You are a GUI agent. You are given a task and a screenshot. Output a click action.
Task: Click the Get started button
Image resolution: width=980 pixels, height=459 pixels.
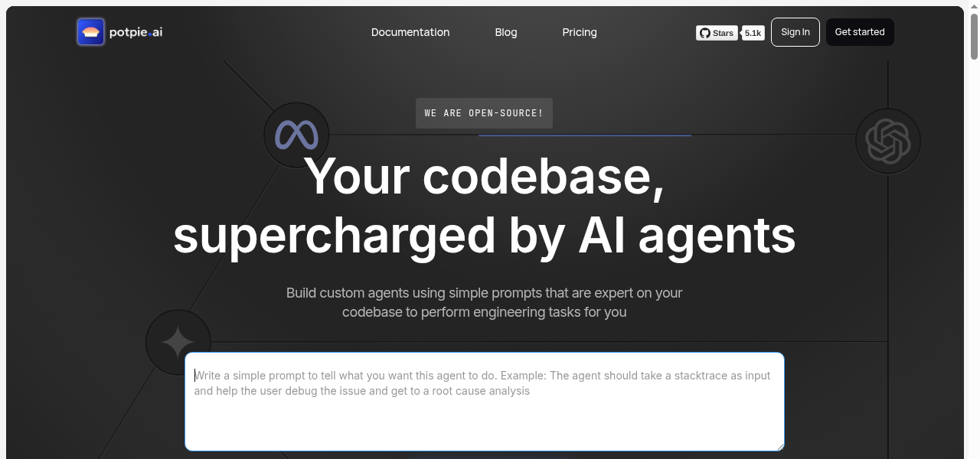click(860, 32)
